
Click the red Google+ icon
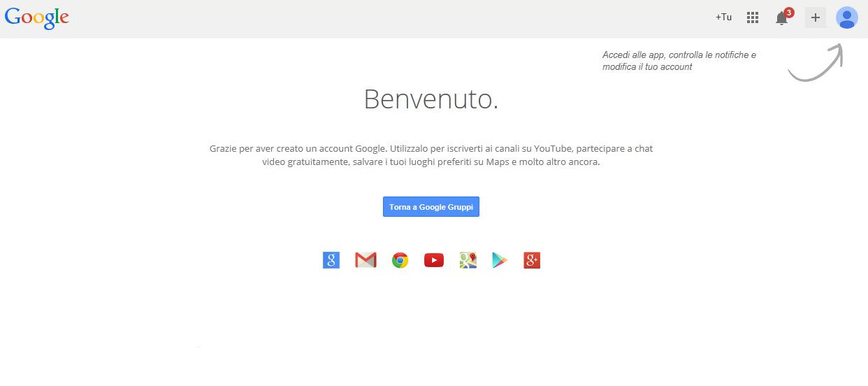[532, 261]
